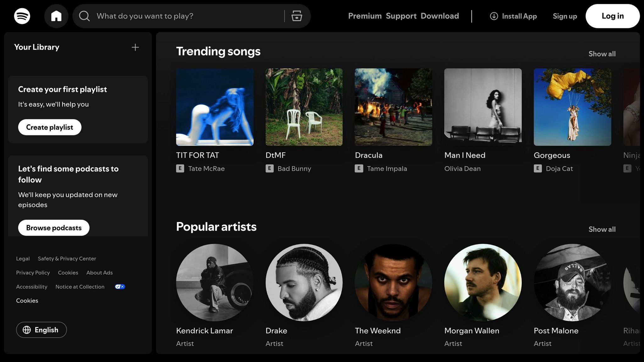
Task: Go to Home via house icon
Action: point(56,16)
